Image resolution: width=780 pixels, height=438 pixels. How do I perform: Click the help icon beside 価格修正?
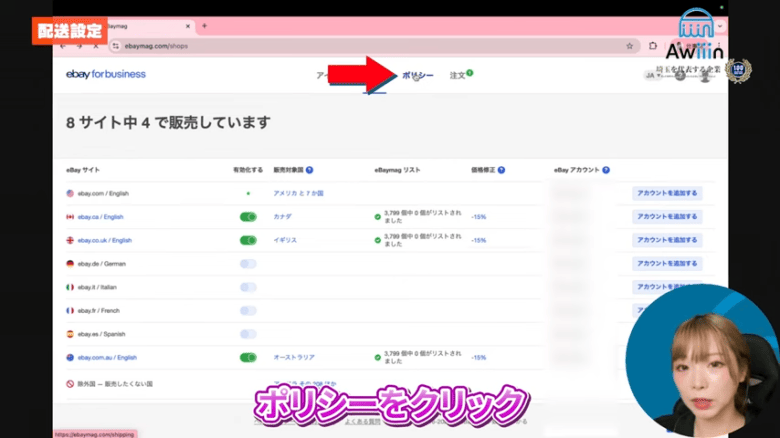(501, 171)
